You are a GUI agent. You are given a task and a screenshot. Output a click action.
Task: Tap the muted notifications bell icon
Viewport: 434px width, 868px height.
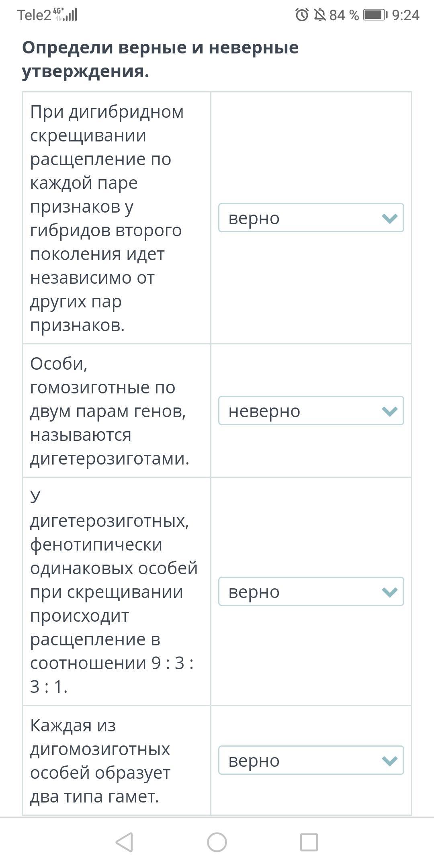point(320,15)
